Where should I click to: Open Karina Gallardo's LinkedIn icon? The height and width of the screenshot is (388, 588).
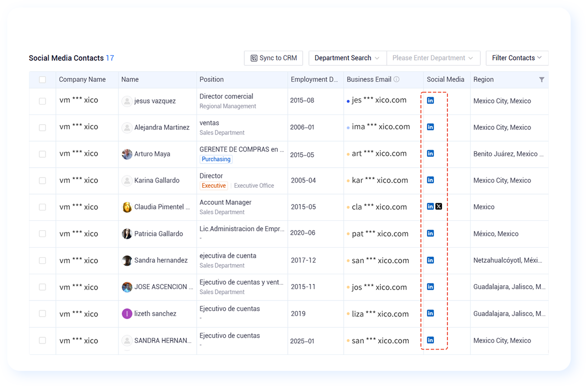click(x=431, y=181)
